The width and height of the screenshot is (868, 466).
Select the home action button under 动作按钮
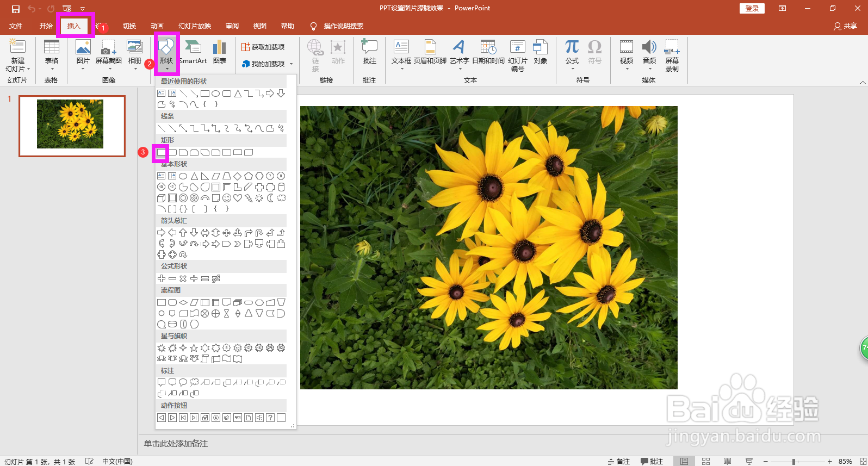click(x=205, y=418)
